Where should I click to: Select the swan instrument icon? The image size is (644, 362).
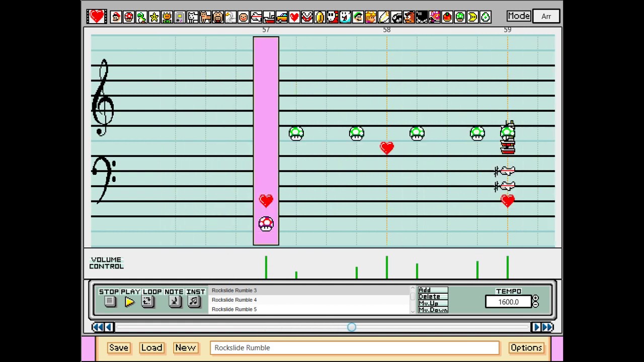[230, 17]
